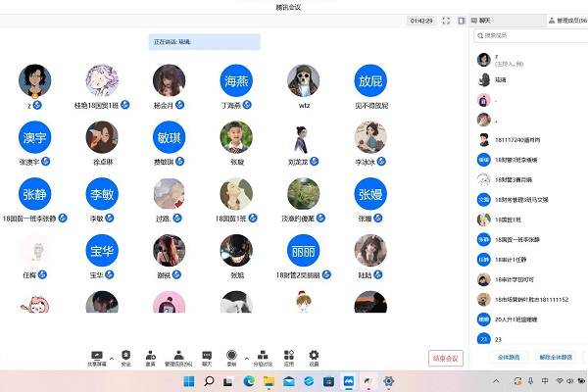Open the Chat (聊天) toolbar icon
This screenshot has width=588, height=392.
tap(206, 354)
